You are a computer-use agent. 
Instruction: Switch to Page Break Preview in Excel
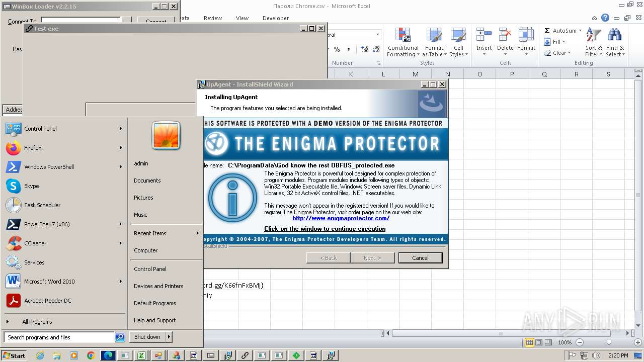[548, 342]
